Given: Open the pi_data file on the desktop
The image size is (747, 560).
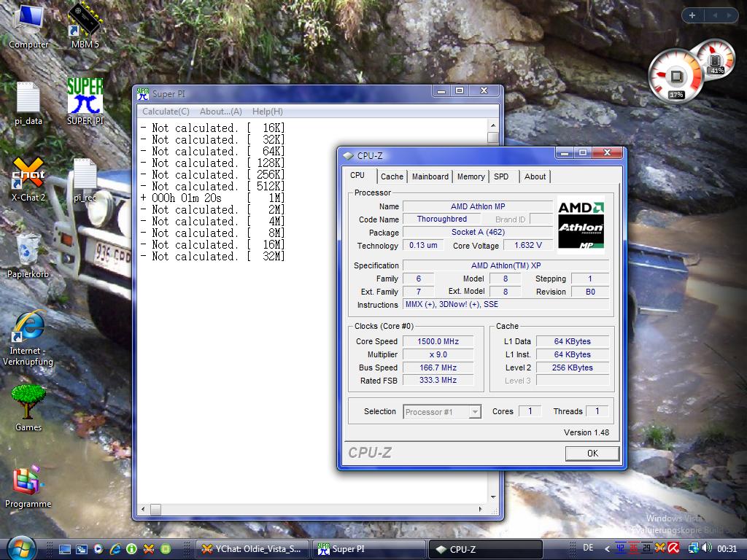Looking at the screenshot, I should (x=28, y=98).
